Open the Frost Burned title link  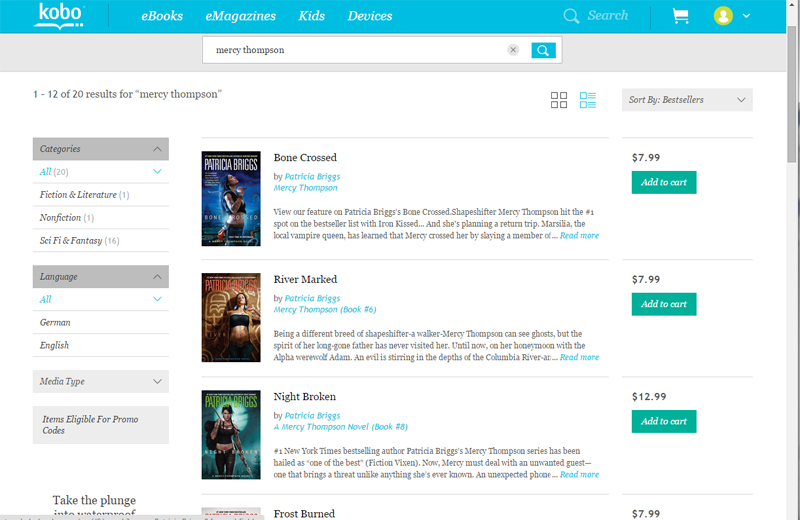point(304,513)
